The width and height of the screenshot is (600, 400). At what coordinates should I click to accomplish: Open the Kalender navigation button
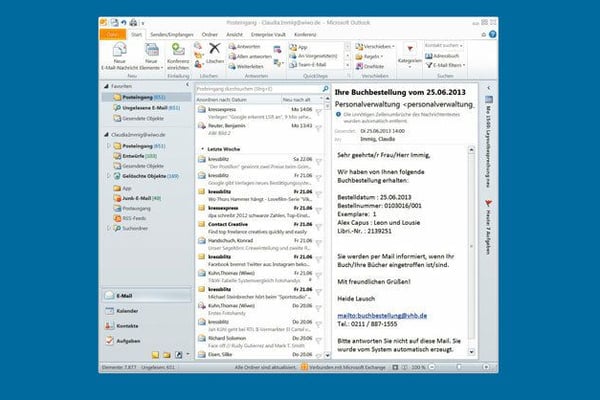click(127, 310)
